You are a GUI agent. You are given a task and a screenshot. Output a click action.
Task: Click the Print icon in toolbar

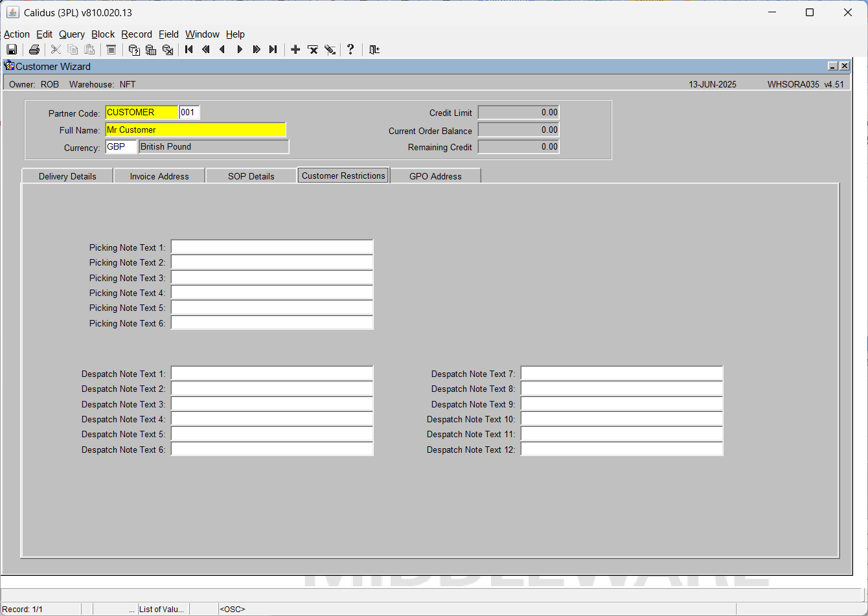[x=34, y=49]
